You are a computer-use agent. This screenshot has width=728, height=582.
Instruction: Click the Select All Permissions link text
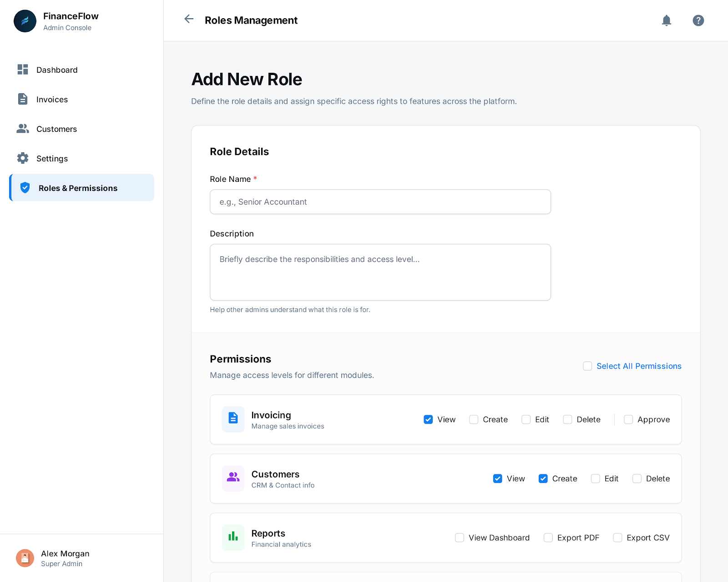coord(639,366)
